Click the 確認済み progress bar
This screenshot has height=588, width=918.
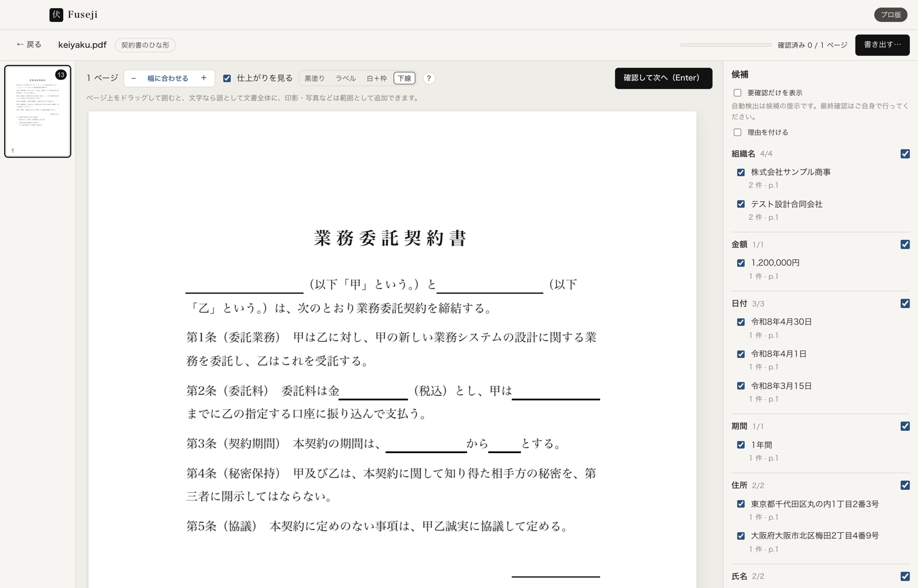click(726, 45)
